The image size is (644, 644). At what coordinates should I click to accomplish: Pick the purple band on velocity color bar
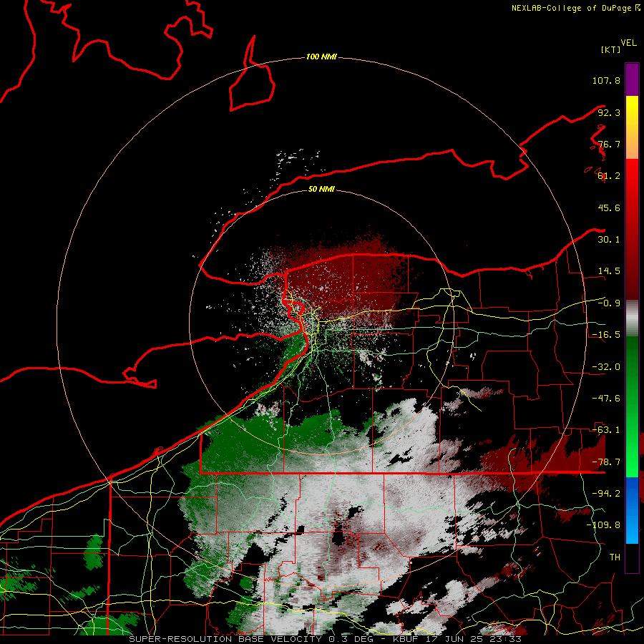pos(632,79)
